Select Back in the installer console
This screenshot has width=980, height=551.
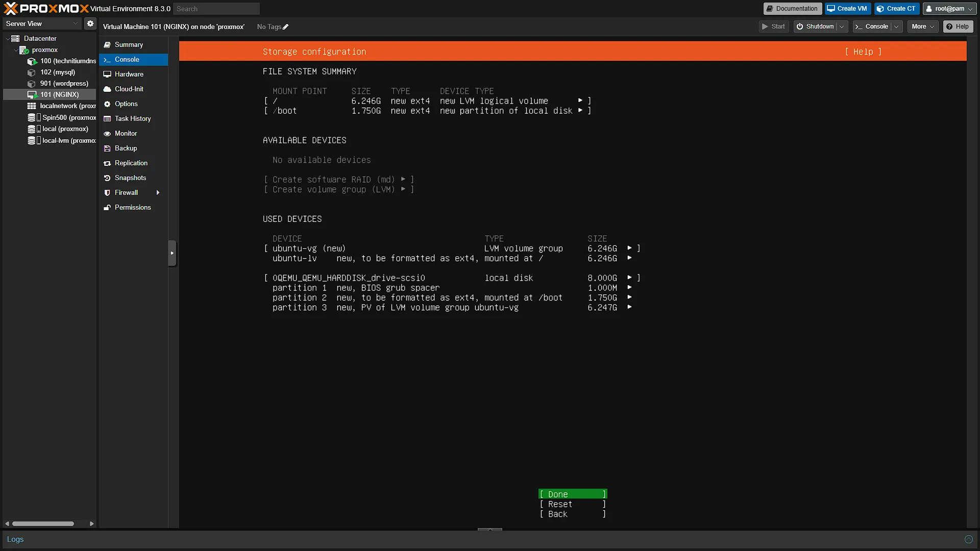tap(573, 514)
